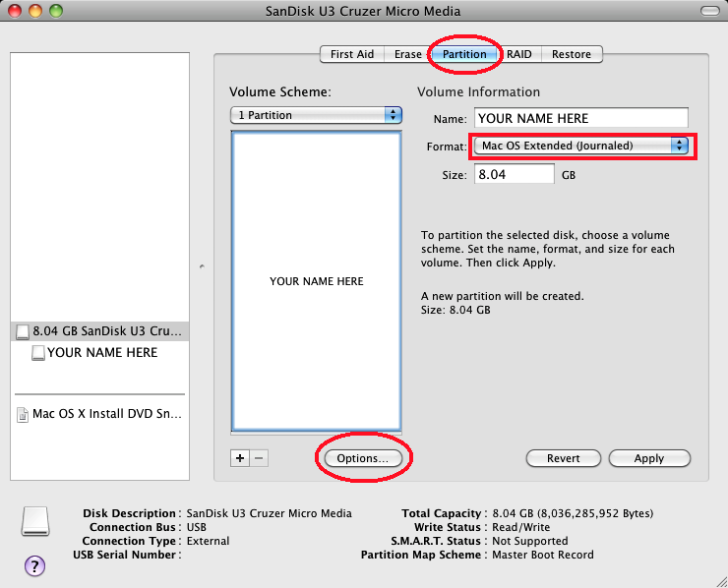Open partition Options dialog
The height and width of the screenshot is (588, 728).
pos(363,458)
